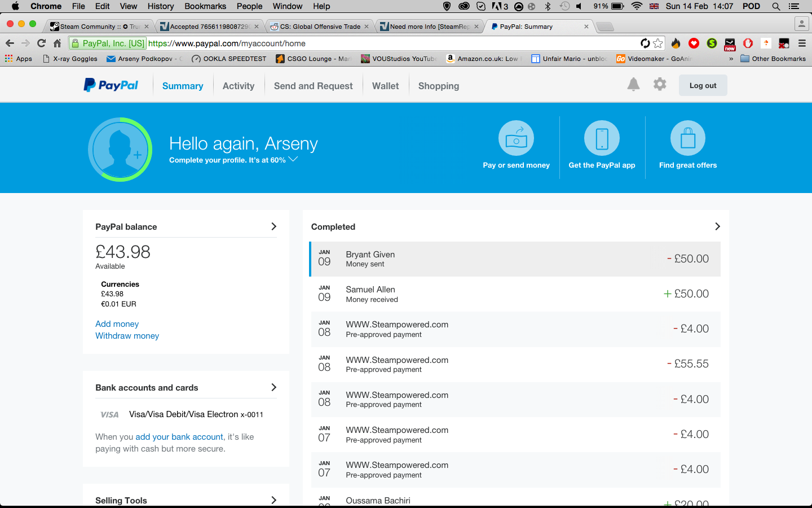
Task: Expand the Selling Tools arrow
Action: click(274, 500)
